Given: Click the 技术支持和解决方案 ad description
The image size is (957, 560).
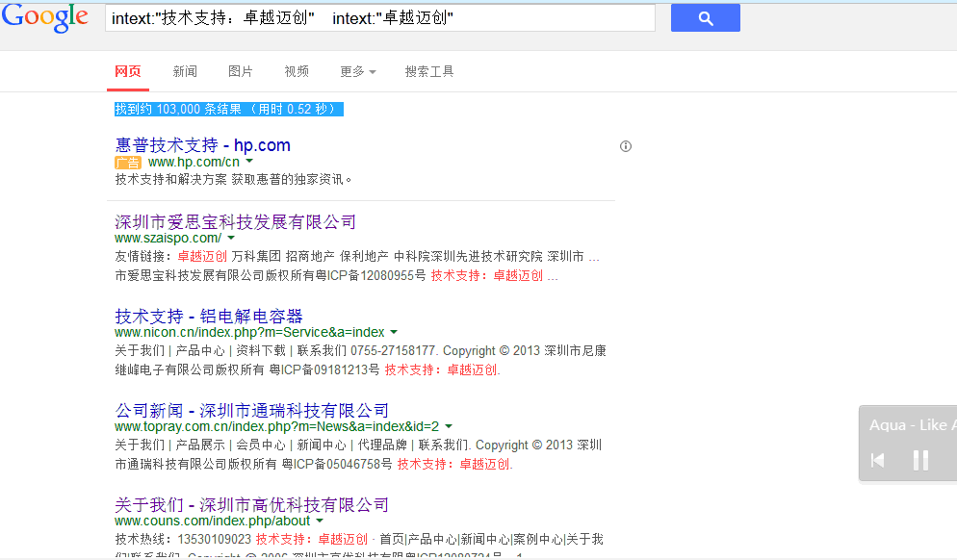Looking at the screenshot, I should click(233, 179).
